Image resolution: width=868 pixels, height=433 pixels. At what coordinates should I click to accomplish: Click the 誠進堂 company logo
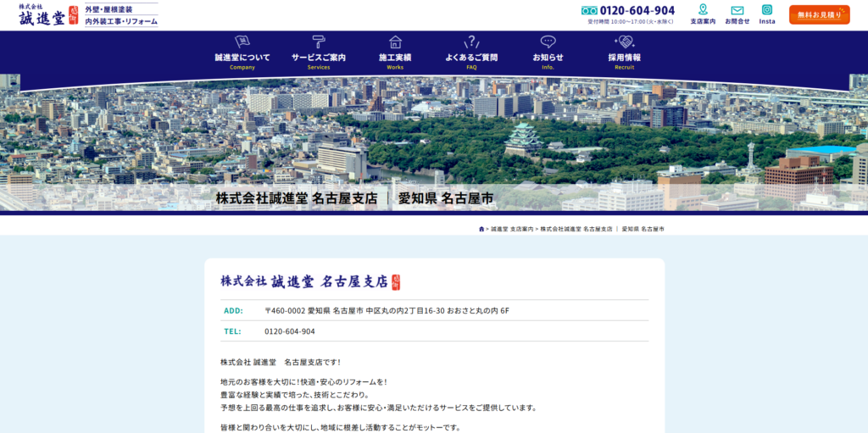pos(48,15)
